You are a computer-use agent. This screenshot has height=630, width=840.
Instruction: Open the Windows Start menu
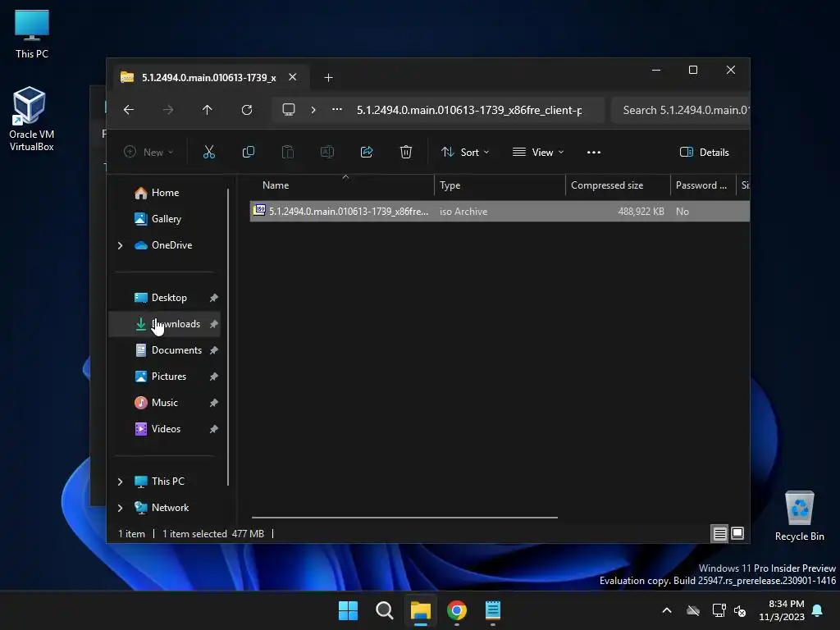click(x=348, y=610)
